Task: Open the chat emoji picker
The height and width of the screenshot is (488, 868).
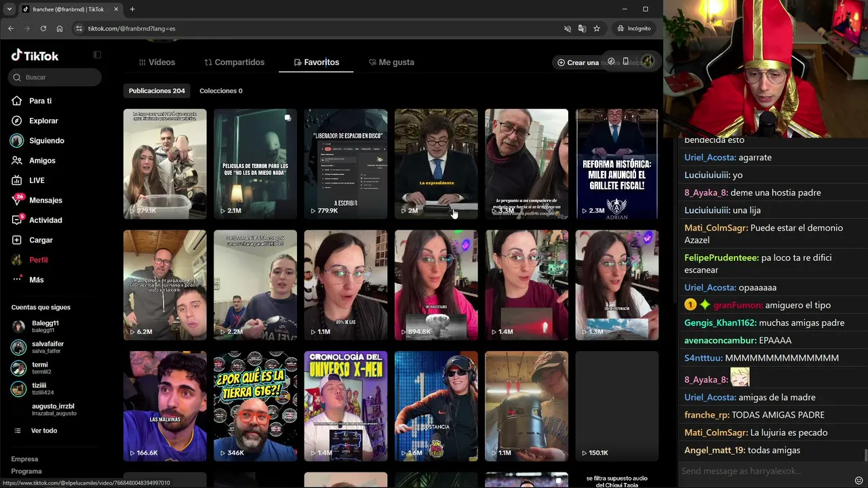Action: 859,481
